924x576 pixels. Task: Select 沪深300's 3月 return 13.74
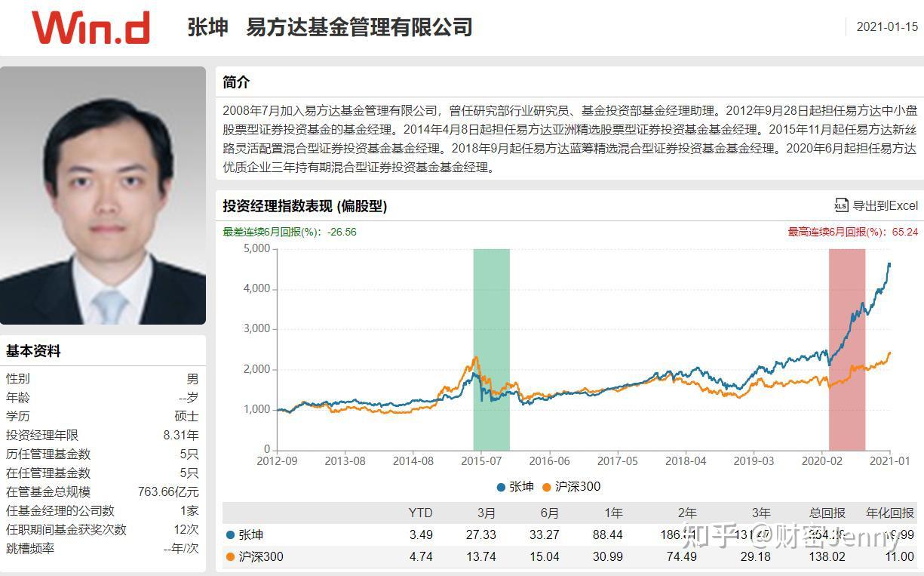[481, 557]
